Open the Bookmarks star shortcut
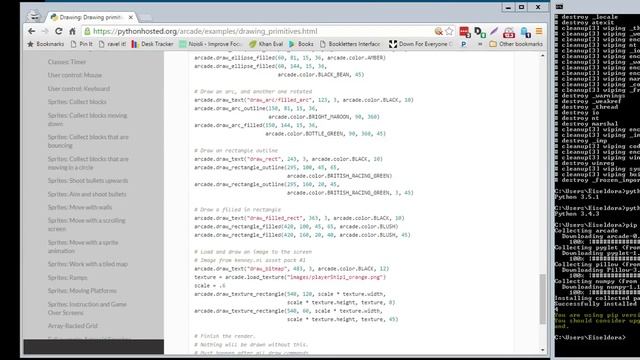Viewport: 640px width, 360px height. point(45,44)
